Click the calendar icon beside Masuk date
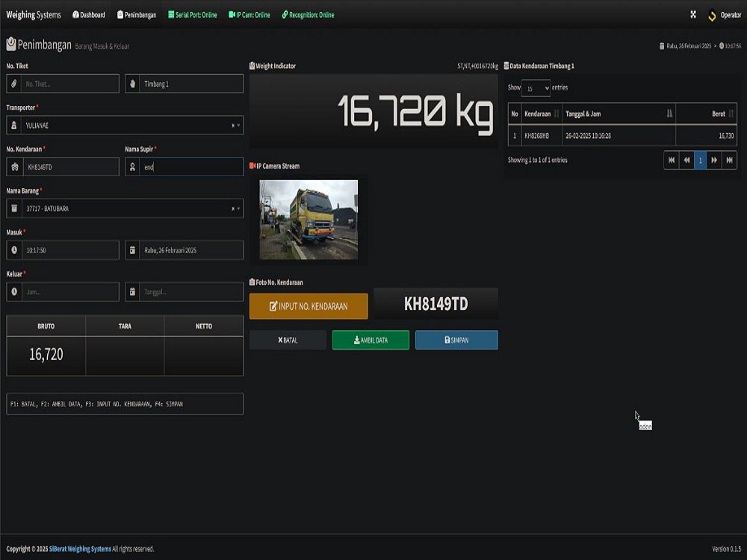 [132, 250]
